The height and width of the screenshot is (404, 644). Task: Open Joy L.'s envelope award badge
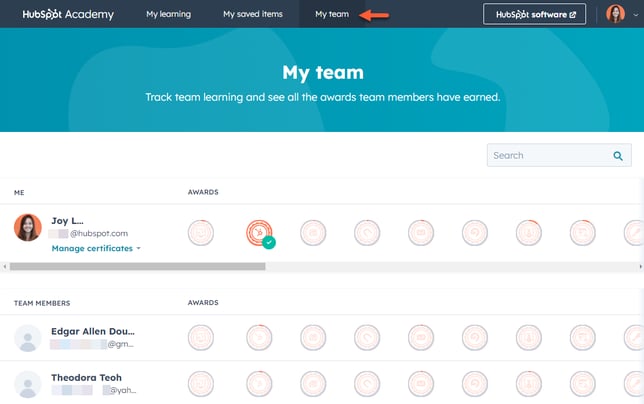[x=421, y=233]
